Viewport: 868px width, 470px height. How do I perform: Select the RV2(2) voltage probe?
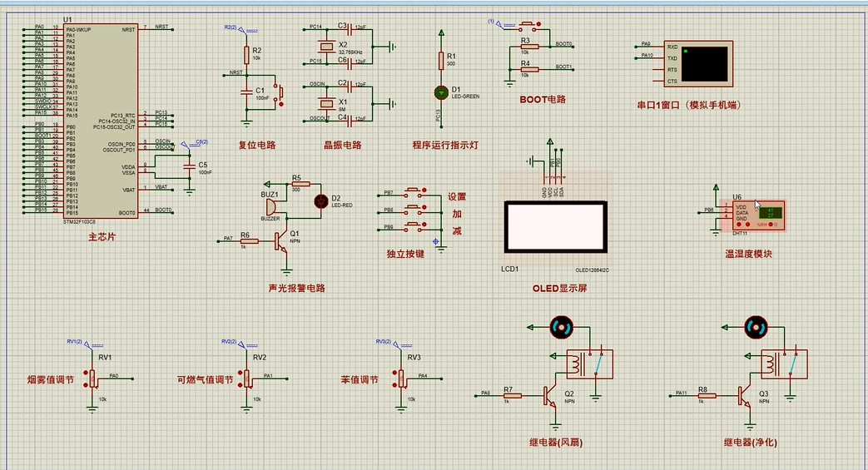tap(239, 344)
